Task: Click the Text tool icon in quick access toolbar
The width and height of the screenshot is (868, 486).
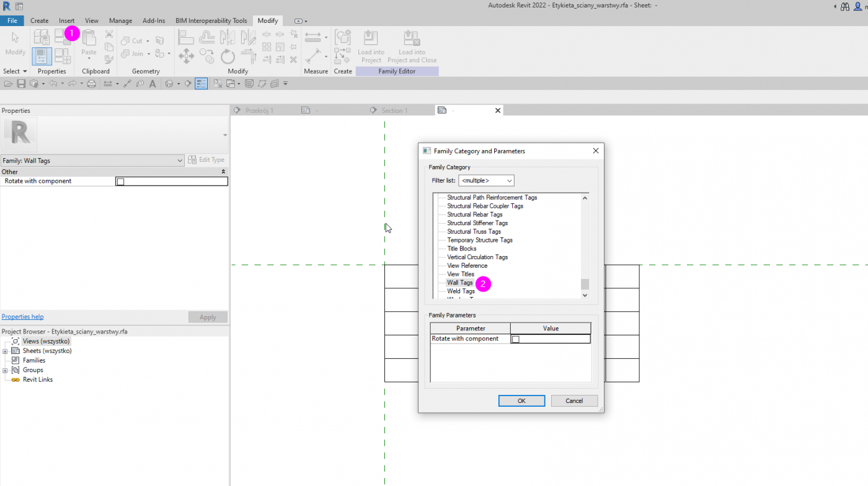Action: coord(153,84)
